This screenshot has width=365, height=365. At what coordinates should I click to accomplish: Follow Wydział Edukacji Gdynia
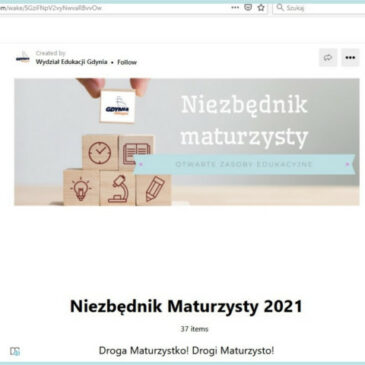point(127,62)
